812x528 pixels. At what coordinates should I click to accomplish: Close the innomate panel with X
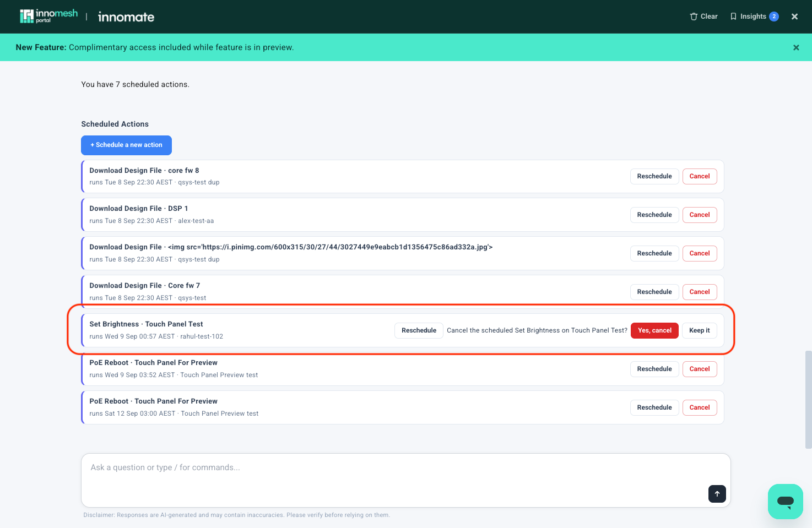(x=794, y=17)
